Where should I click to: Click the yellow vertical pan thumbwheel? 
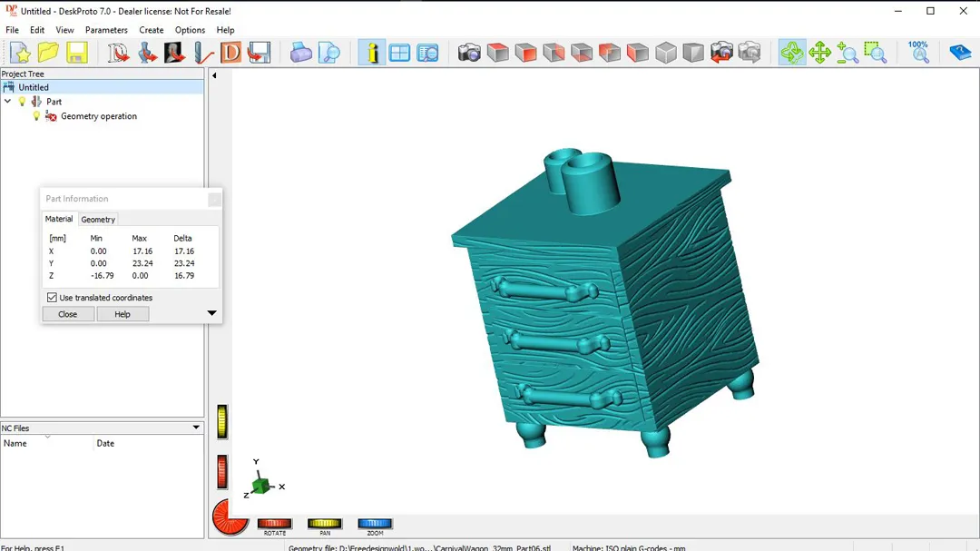pos(222,421)
